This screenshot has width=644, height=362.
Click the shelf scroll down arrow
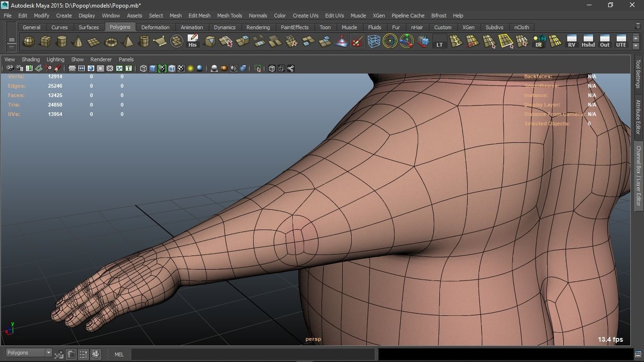coord(636,46)
